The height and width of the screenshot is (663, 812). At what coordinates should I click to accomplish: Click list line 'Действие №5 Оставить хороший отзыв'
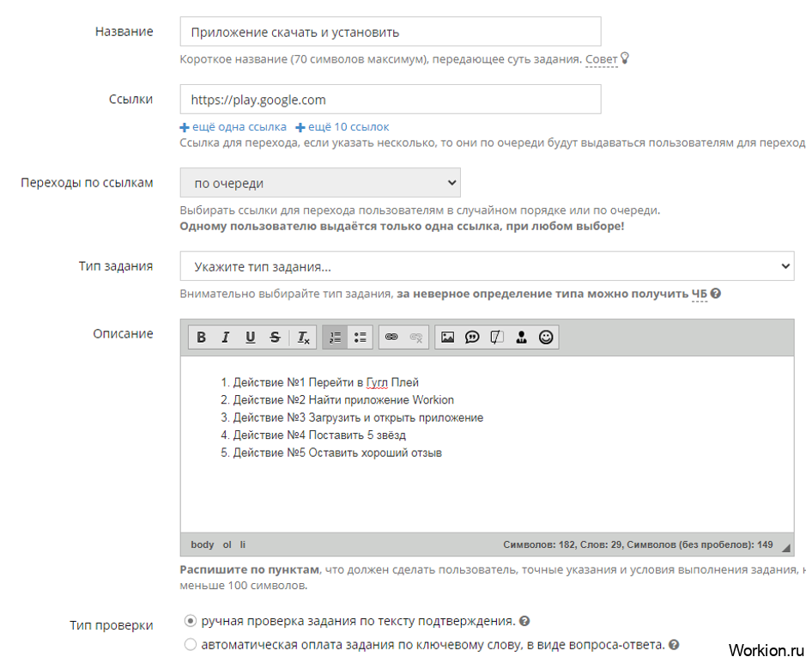(x=337, y=453)
